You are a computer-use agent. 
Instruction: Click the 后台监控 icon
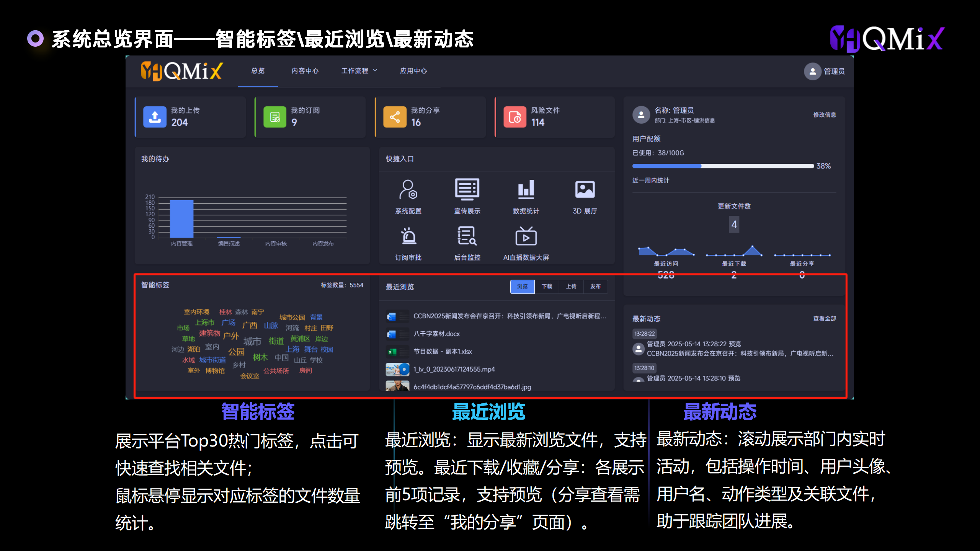point(467,236)
